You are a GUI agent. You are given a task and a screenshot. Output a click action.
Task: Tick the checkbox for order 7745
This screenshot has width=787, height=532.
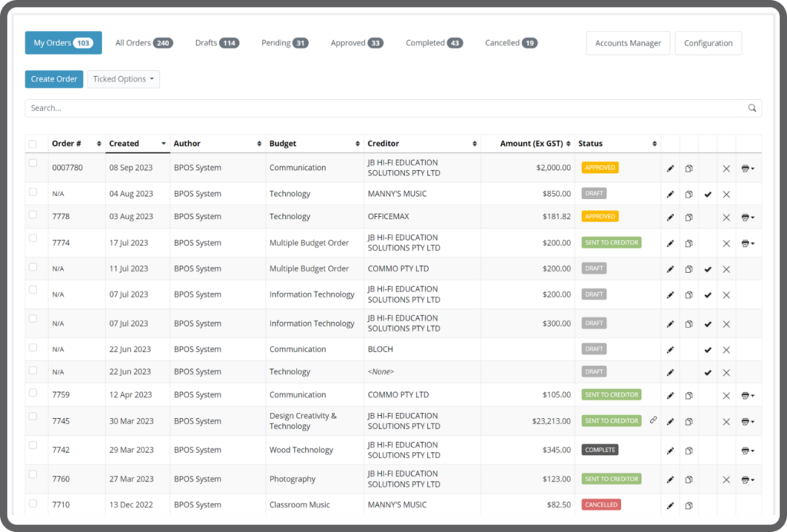(32, 416)
